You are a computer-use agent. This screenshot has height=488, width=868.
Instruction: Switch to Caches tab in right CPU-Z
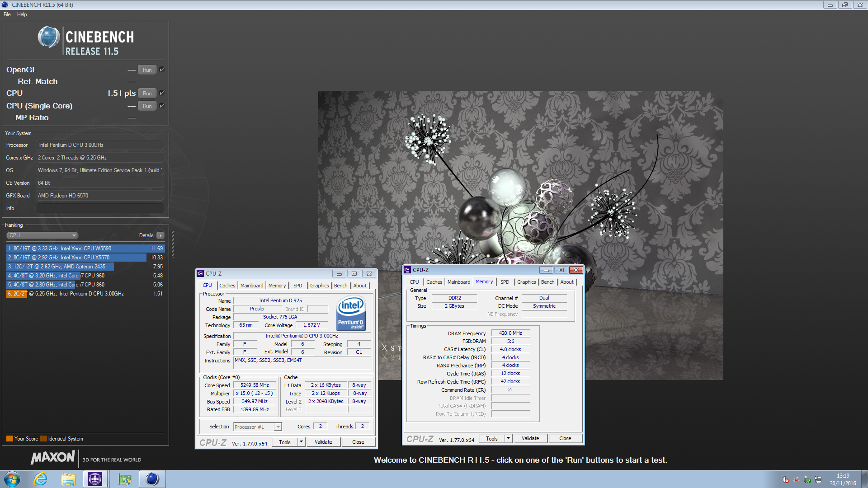tap(434, 282)
